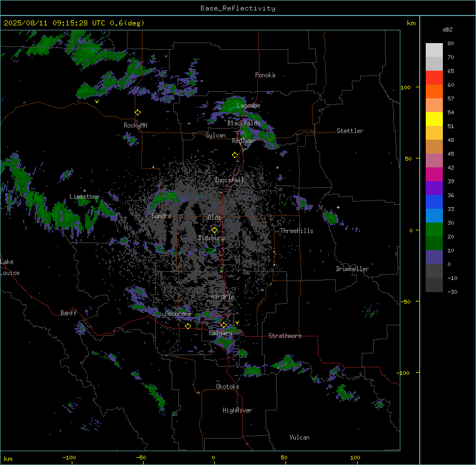
Task: Click the HighRiver city label
Action: pos(237,410)
